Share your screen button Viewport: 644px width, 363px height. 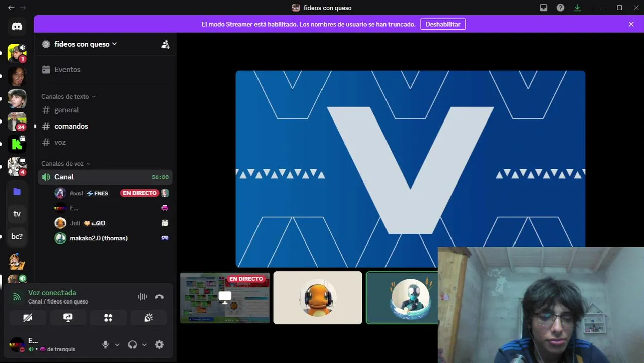coord(68,318)
